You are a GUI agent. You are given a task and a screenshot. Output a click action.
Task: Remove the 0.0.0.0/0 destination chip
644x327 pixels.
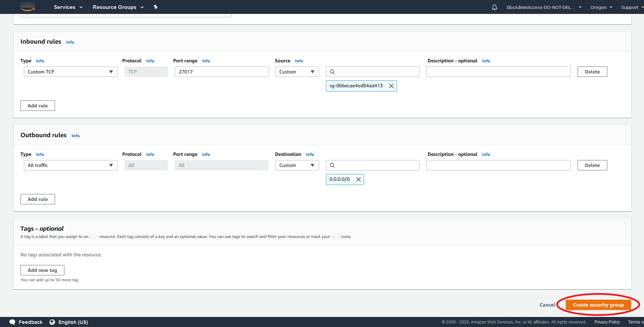[x=359, y=179]
